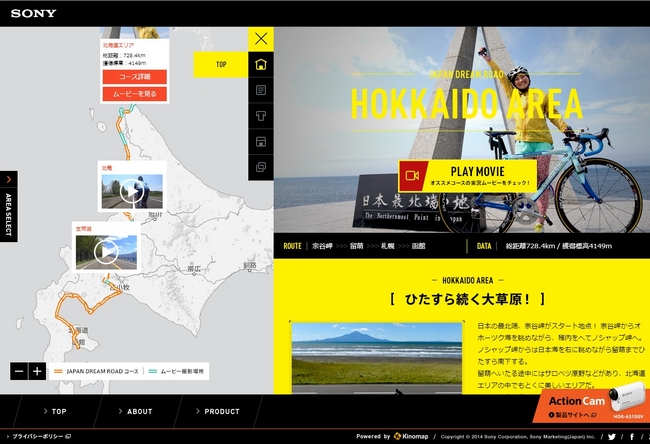Close the side menu with the X icon
Image resolution: width=650 pixels, height=444 pixels.
click(x=261, y=39)
